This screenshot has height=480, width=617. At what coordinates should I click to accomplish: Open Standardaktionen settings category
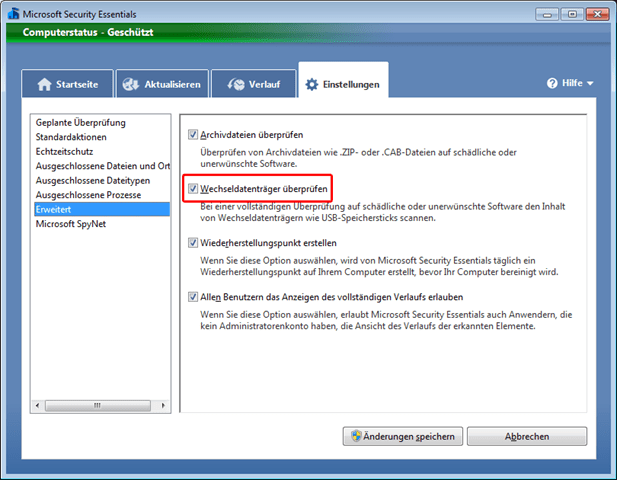pos(102,137)
